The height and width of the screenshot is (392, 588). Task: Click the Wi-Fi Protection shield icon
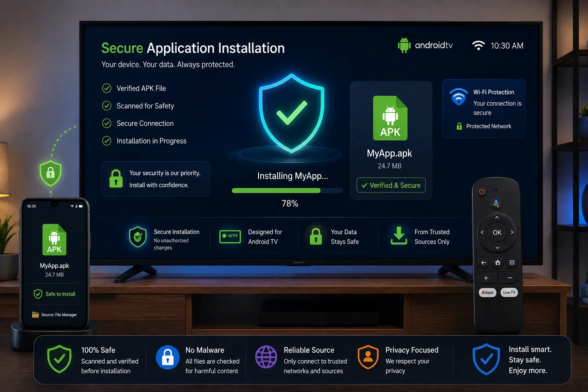pyautogui.click(x=459, y=97)
